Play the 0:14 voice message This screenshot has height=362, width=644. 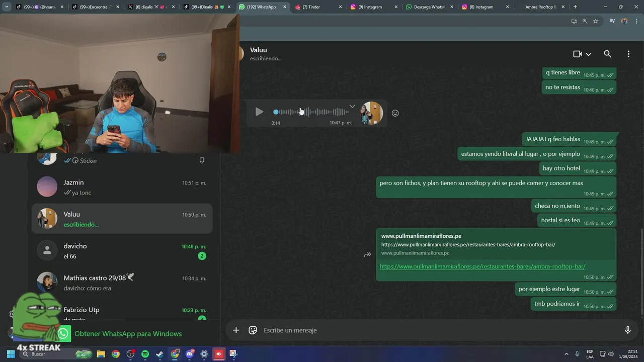pos(259,112)
